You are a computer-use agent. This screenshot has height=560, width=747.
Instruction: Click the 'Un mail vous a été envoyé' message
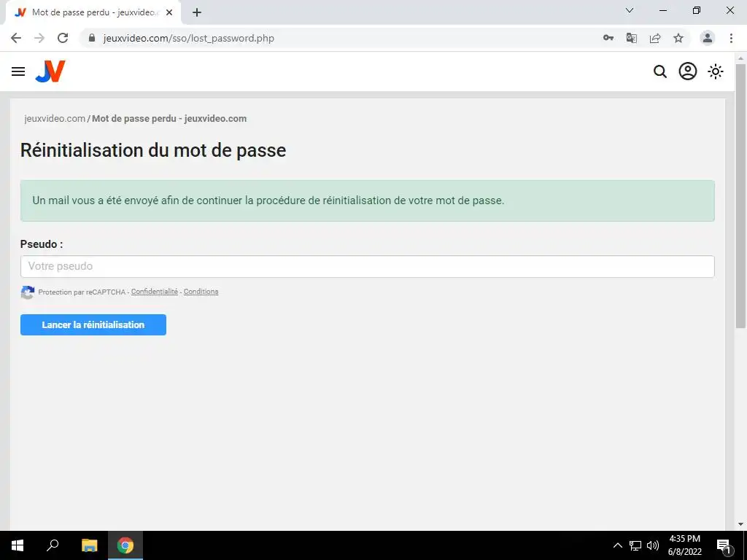(x=268, y=201)
